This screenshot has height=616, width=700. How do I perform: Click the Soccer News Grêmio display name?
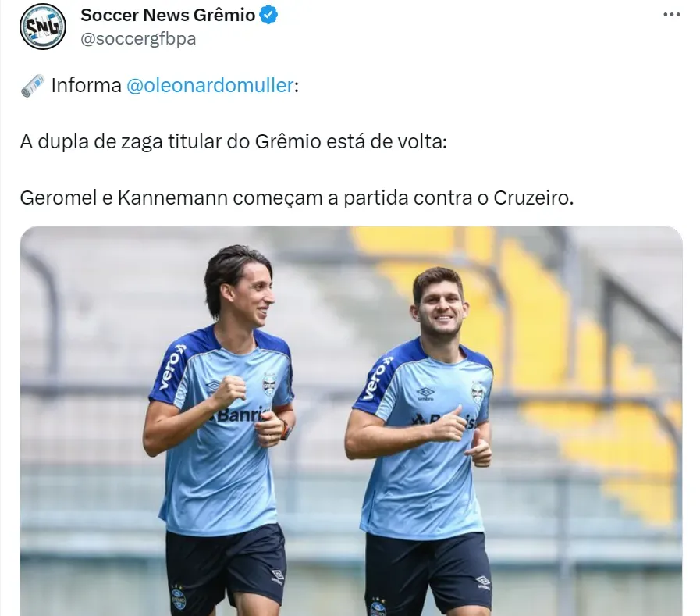click(168, 15)
